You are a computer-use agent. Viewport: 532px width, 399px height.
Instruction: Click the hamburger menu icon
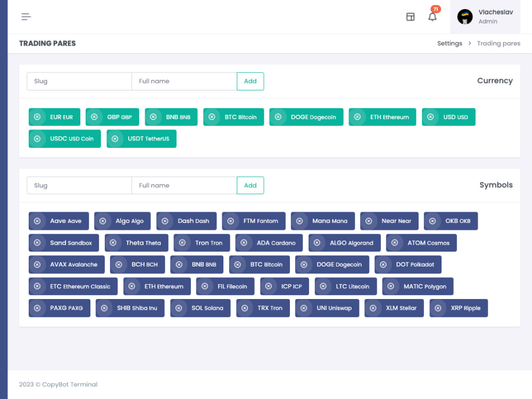[26, 16]
